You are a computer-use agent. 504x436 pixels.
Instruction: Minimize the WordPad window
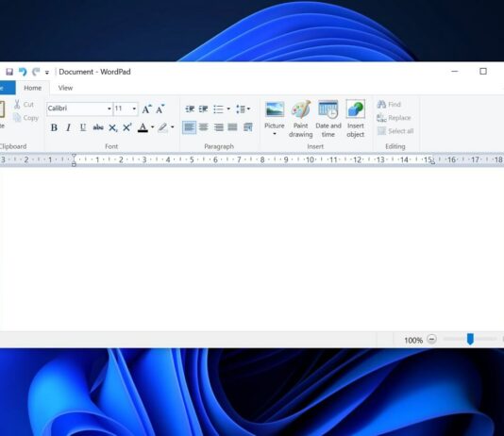tap(455, 72)
